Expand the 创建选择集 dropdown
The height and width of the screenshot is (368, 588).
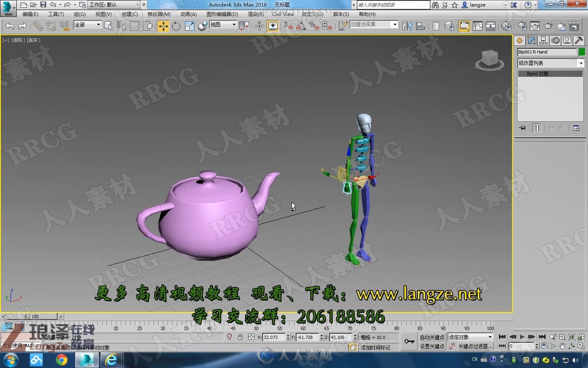coord(394,25)
